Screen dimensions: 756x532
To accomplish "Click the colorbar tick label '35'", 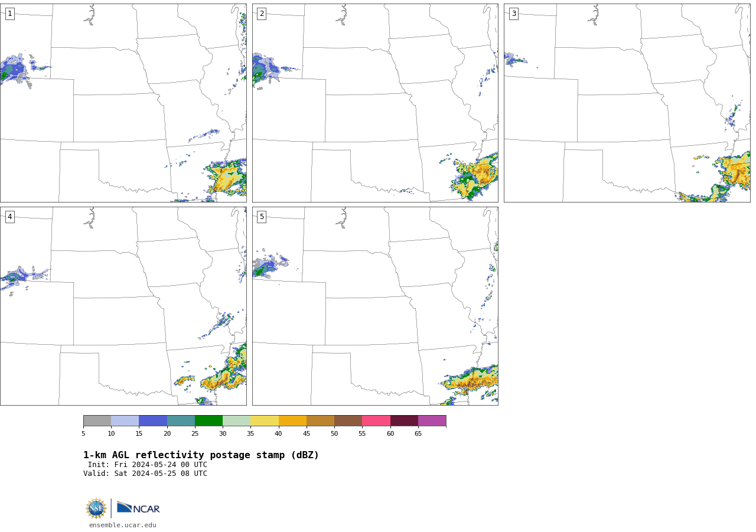I will [250, 434].
